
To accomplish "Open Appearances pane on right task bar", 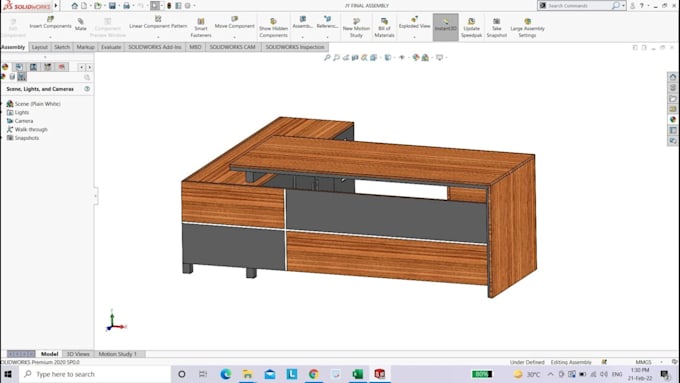I will pos(673,119).
